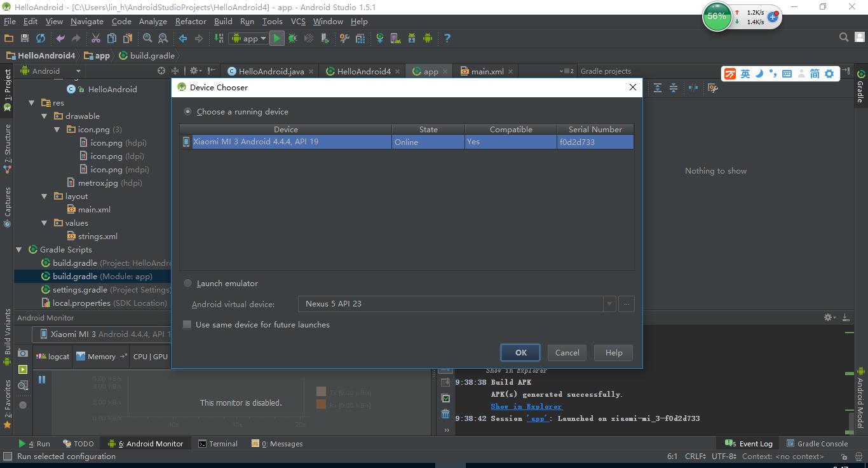Click Collapse All in Gradle projects panel
This screenshot has height=468, width=868.
pyautogui.click(x=674, y=88)
